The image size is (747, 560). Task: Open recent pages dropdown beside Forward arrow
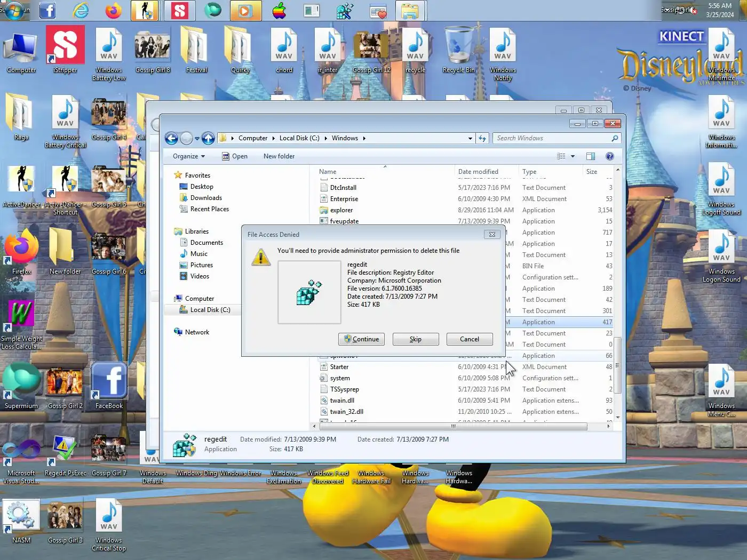(x=197, y=139)
